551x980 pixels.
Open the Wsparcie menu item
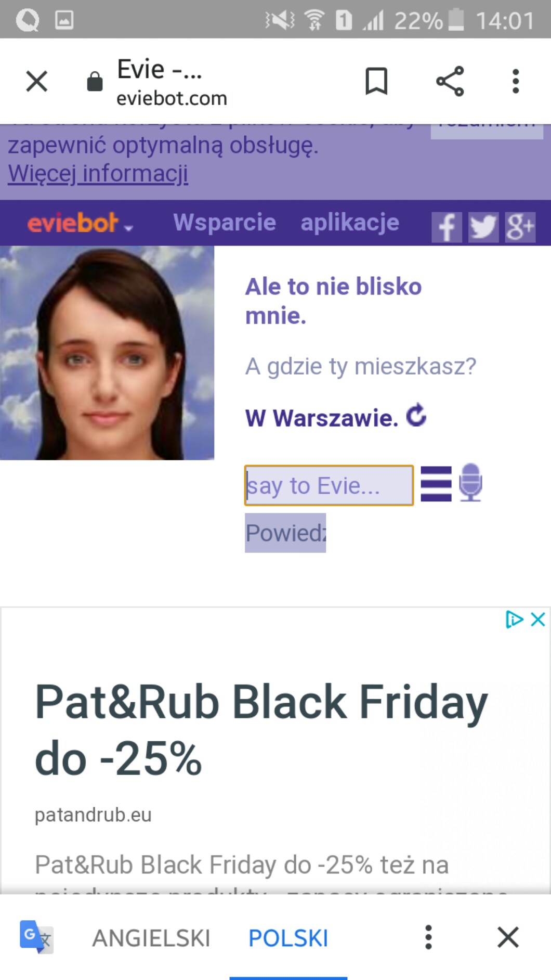pyautogui.click(x=225, y=222)
